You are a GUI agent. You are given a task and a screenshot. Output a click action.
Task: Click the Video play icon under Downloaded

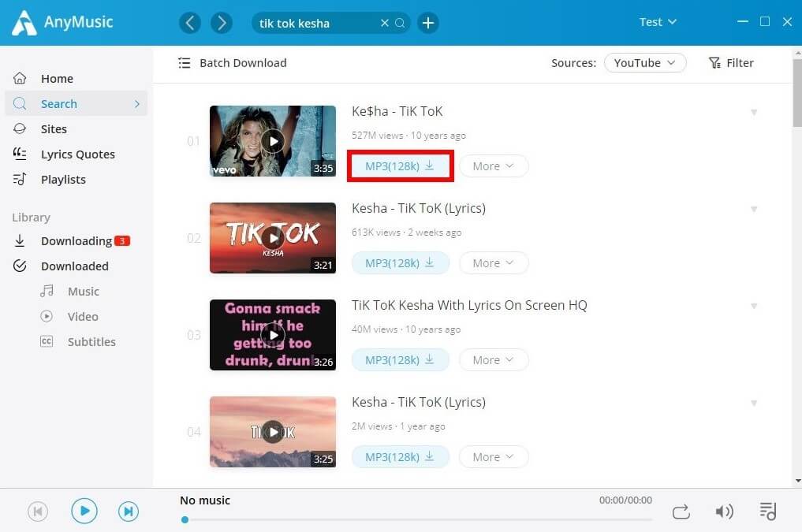(x=47, y=316)
